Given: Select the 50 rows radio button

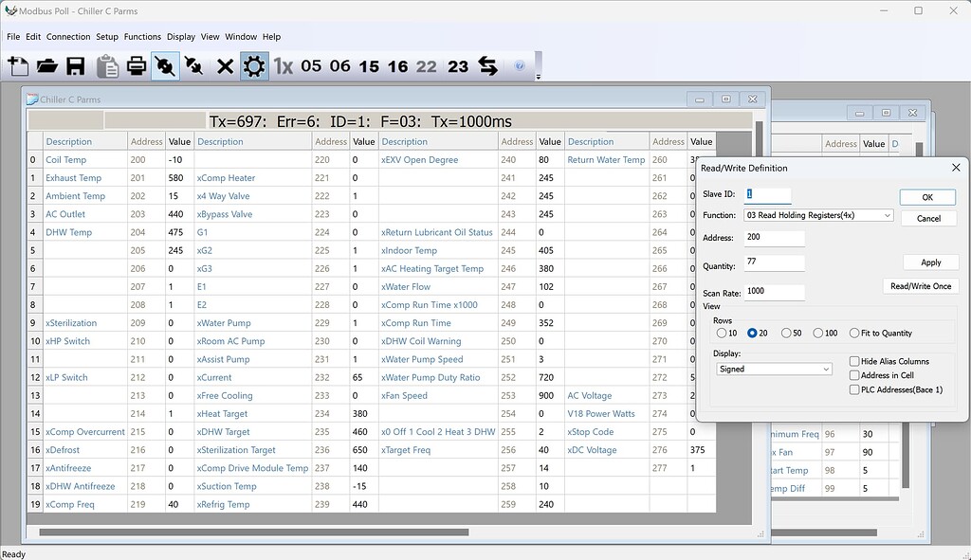Looking at the screenshot, I should (786, 333).
